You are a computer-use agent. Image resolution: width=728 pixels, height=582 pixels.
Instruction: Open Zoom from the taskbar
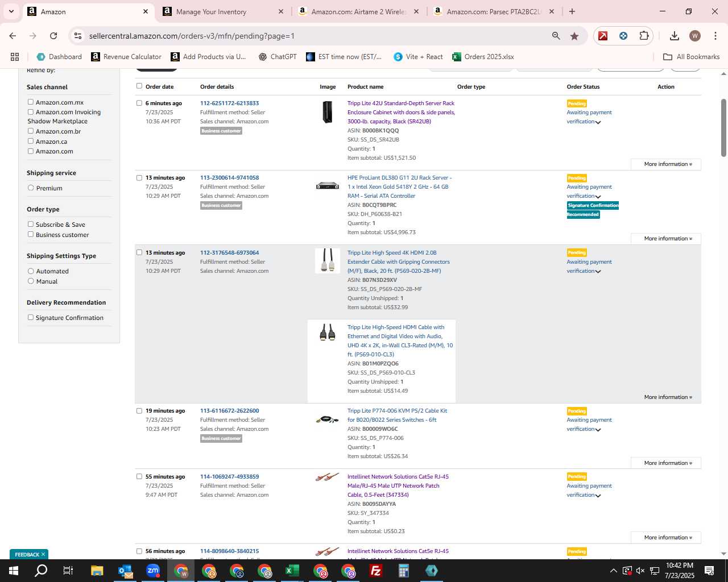153,571
